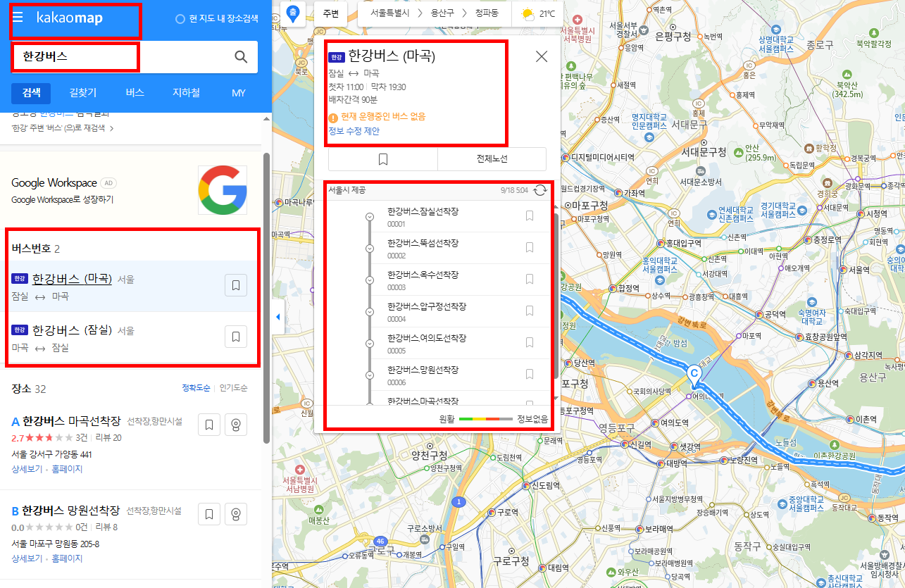Close the 한강버스 (마곡) info popup
This screenshot has width=905, height=588.
coord(542,57)
